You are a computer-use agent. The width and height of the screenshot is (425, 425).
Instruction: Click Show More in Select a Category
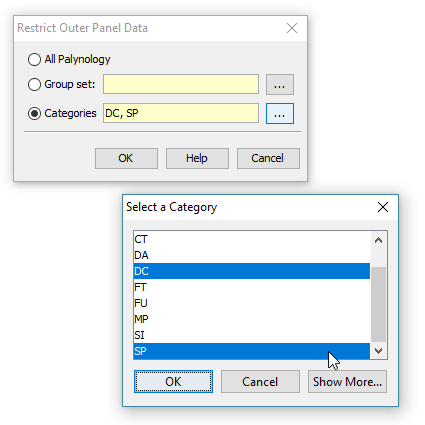[347, 382]
